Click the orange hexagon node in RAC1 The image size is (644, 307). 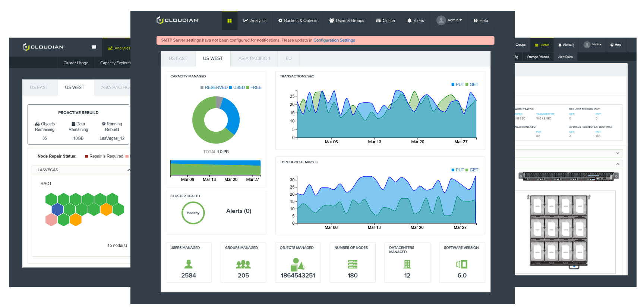click(x=106, y=210)
